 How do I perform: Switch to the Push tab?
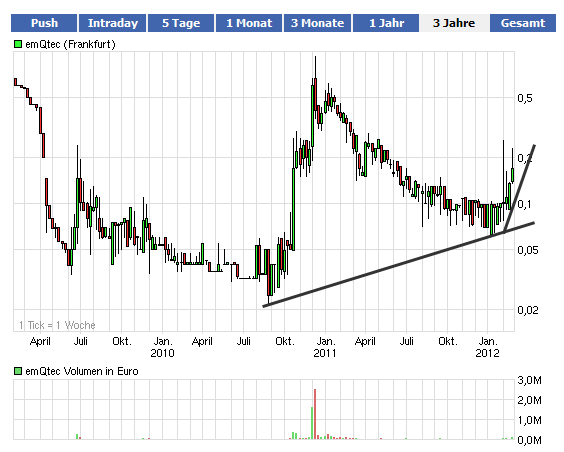(44, 23)
